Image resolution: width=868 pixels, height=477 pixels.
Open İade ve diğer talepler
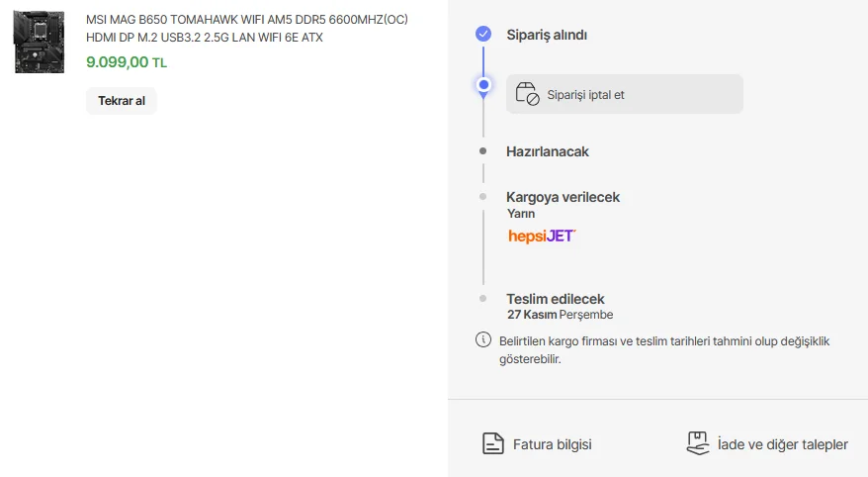click(767, 444)
